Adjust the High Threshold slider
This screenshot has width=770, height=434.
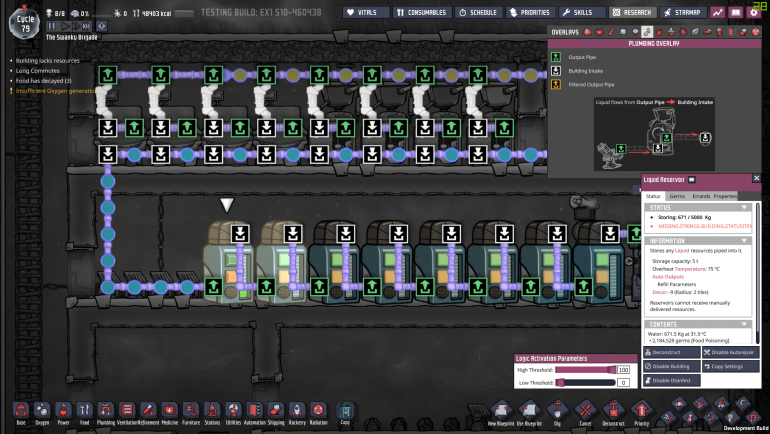pyautogui.click(x=585, y=370)
